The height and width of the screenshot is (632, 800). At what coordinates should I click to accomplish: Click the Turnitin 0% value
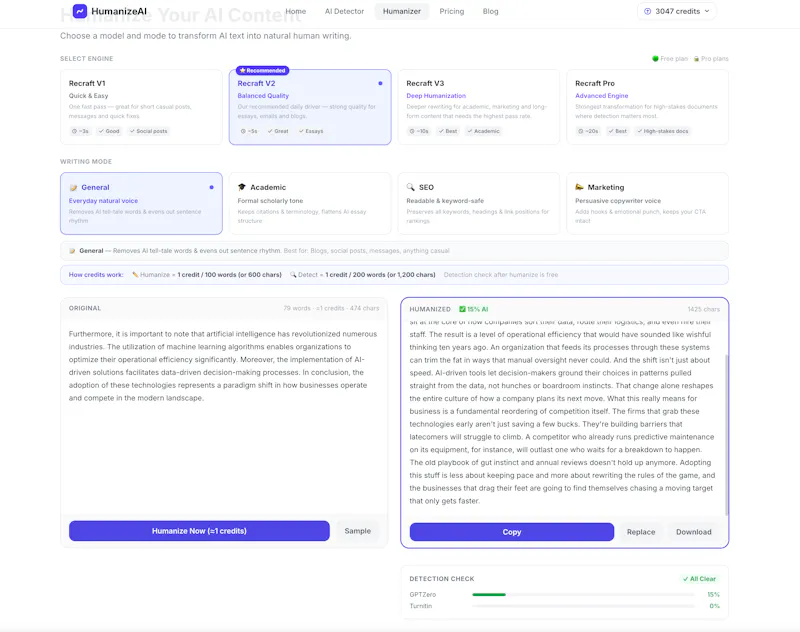714,606
